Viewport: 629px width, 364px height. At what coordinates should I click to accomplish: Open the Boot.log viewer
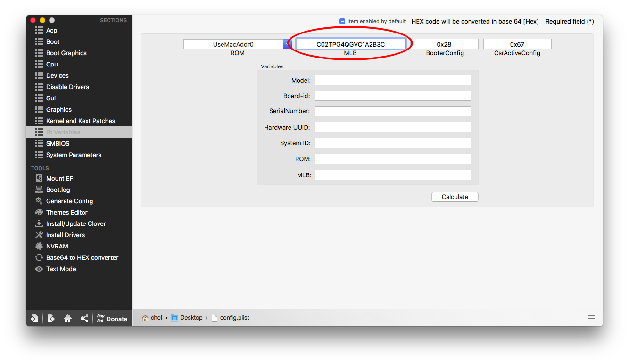click(x=52, y=190)
